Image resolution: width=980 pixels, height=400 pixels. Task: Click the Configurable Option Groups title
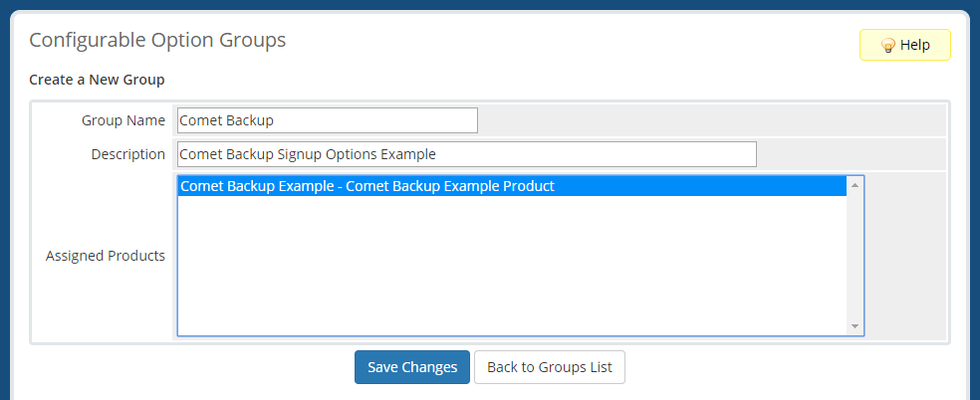157,40
